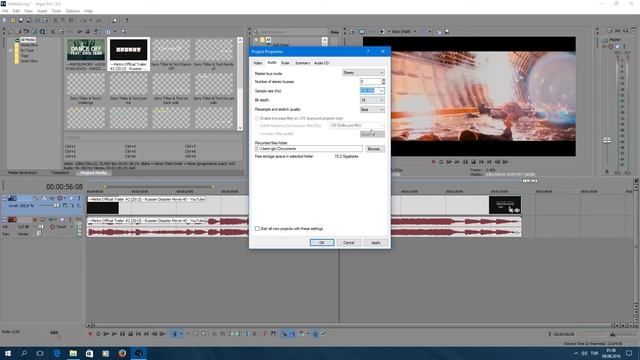Click Stop on the timeline transport
The image size is (640, 360).
pos(130,334)
